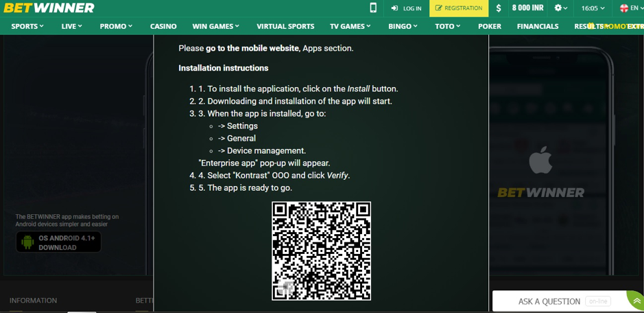644x313 pixels.
Task: Expand the 16:05 time dropdown
Action: coord(593,8)
